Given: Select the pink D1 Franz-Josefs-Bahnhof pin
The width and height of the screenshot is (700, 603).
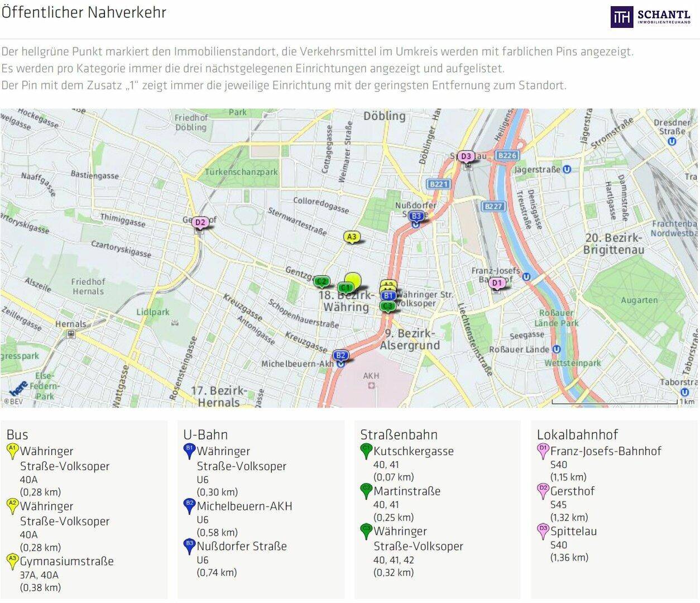Looking at the screenshot, I should pos(497,283).
